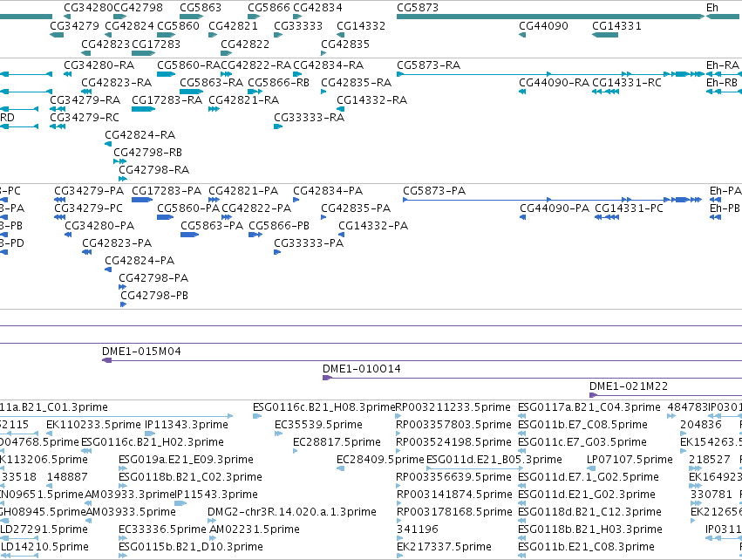The width and height of the screenshot is (742, 560).
Task: Click EST EC28409.5prime
Action: 380,460
